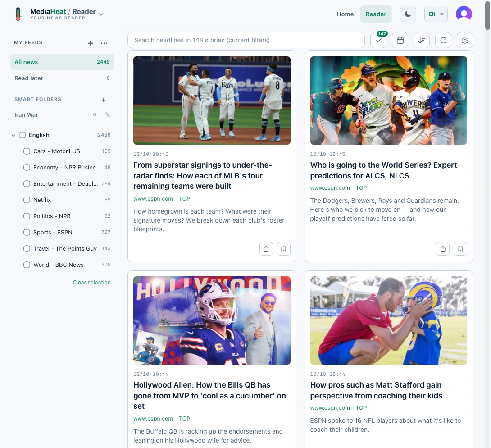Check the Cars - Motor1 US feed

point(27,151)
